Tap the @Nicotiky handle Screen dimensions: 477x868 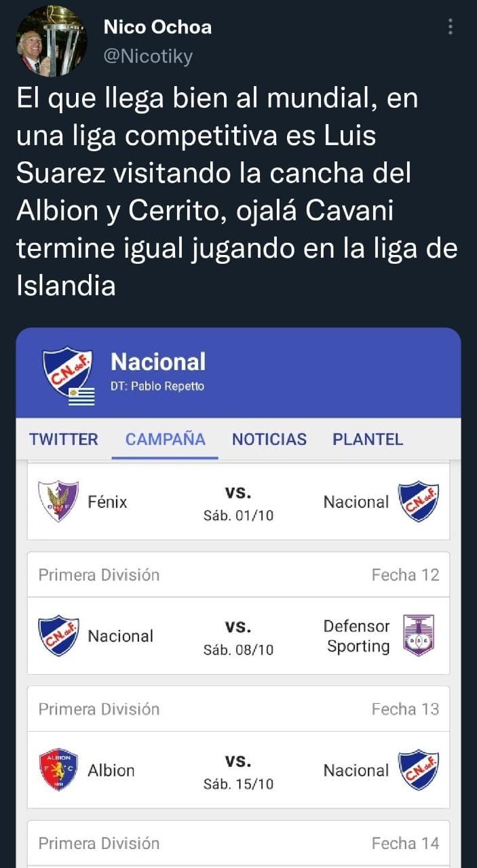pyautogui.click(x=148, y=56)
